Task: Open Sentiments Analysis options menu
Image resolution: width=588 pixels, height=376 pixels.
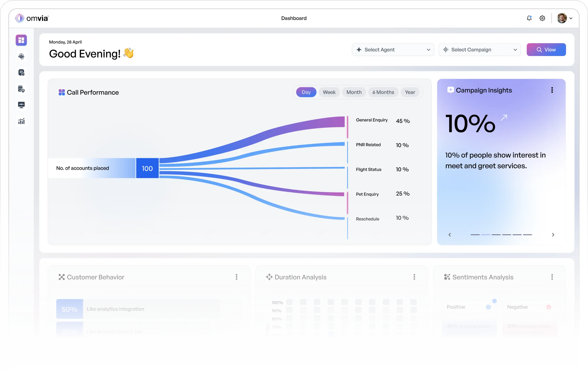Action: point(552,277)
